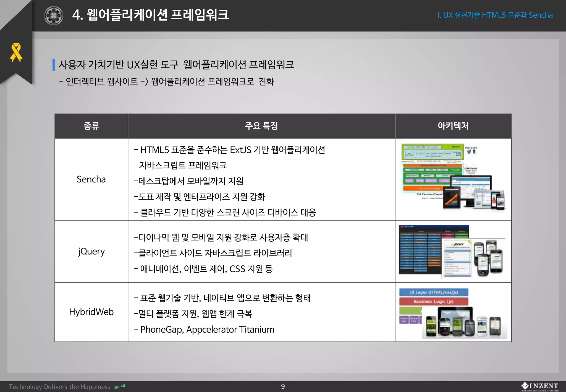Click the breadcrumb 'I. UX 실현기술 HTML5 표준과 Sencha'
The height and width of the screenshot is (392, 566).
tap(495, 15)
